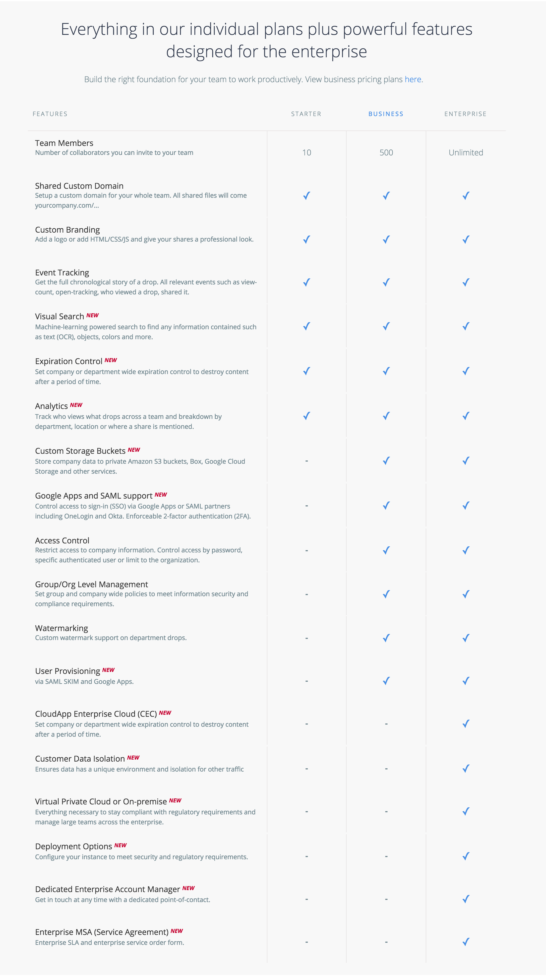The width and height of the screenshot is (546, 980).
Task: Select the Business plan column header
Action: [386, 114]
